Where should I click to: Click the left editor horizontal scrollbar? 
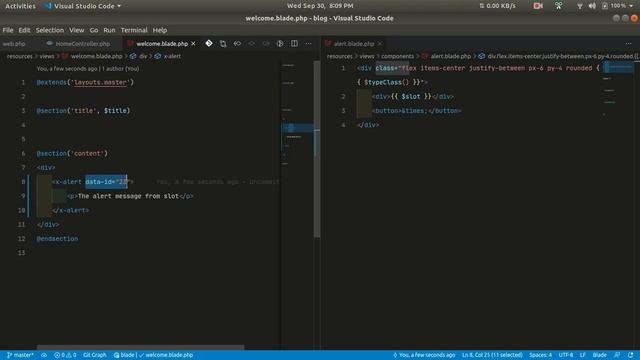(140, 347)
